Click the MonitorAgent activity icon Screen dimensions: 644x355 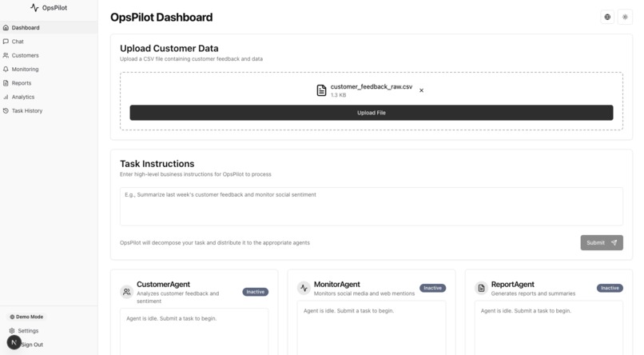(304, 288)
